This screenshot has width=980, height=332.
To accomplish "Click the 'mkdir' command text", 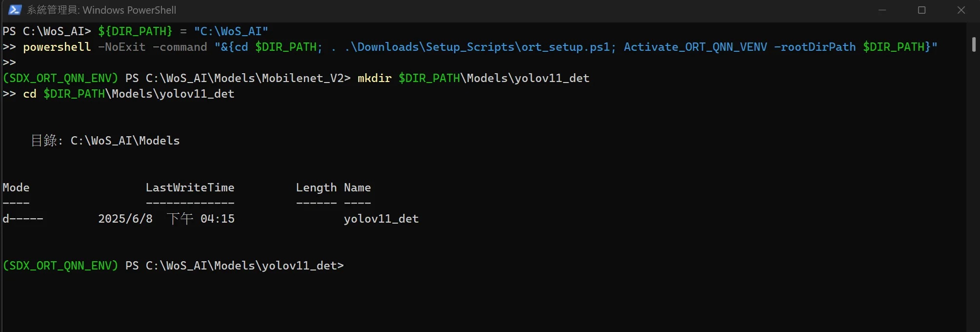I will (x=375, y=78).
